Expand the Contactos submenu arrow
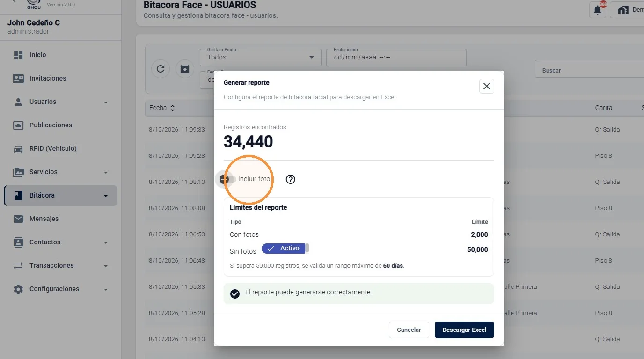This screenshot has height=359, width=644. [106, 242]
